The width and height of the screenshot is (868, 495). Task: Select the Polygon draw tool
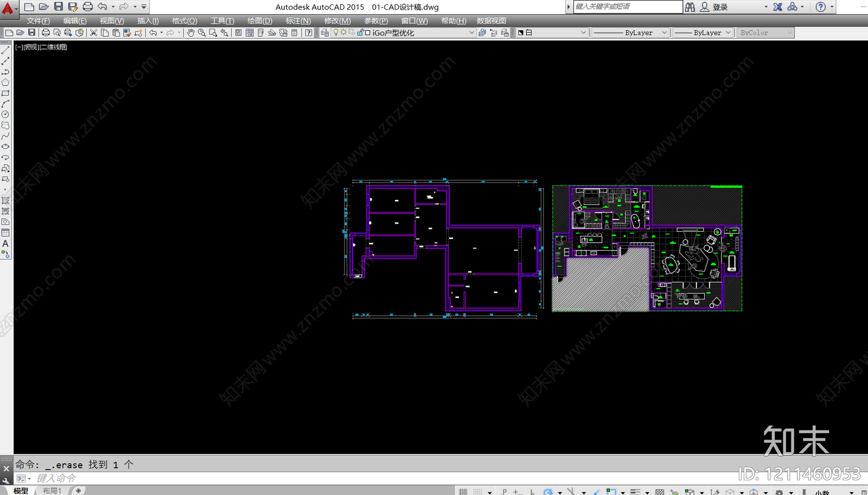[x=5, y=82]
